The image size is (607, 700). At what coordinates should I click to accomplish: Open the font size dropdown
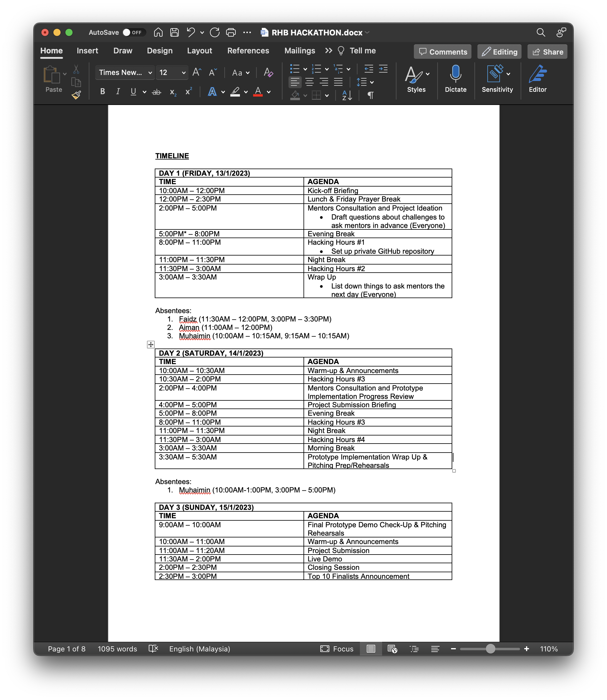[x=184, y=73]
